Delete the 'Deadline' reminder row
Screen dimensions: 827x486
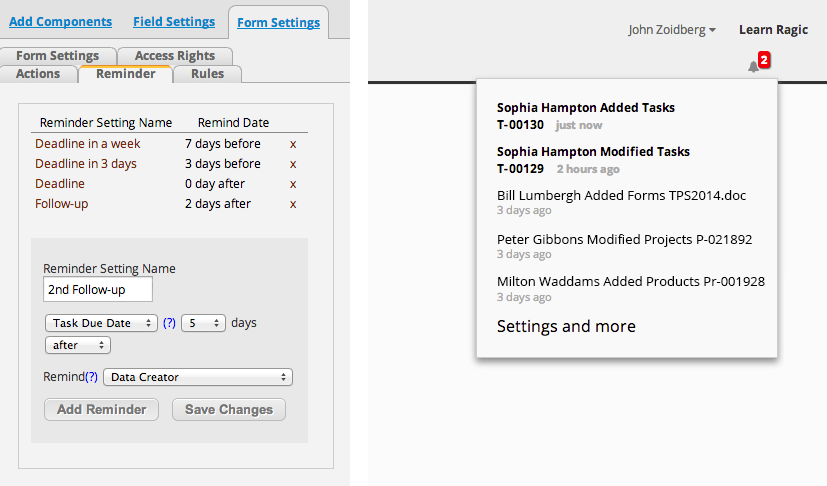pyautogui.click(x=293, y=184)
